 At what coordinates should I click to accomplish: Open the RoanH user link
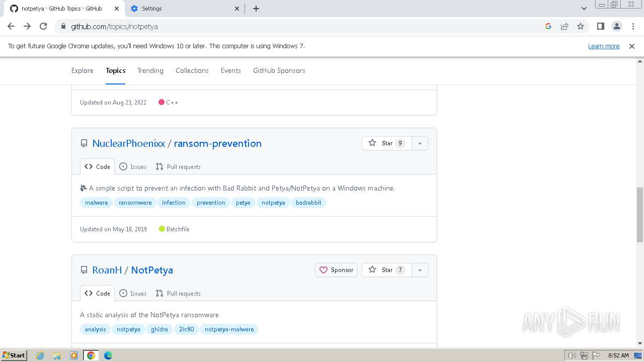[x=107, y=270]
